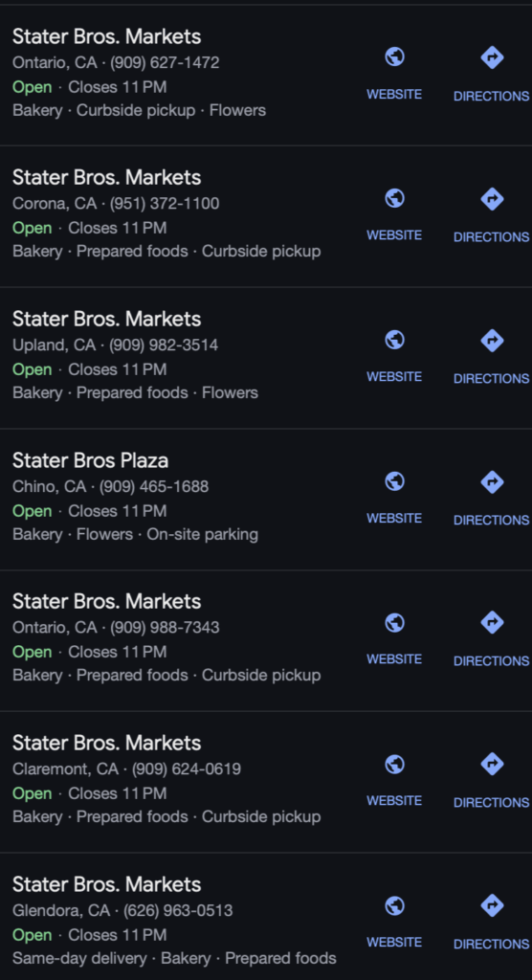Open website for Upland Stater Bros.
This screenshot has height=980, width=532.
click(394, 356)
